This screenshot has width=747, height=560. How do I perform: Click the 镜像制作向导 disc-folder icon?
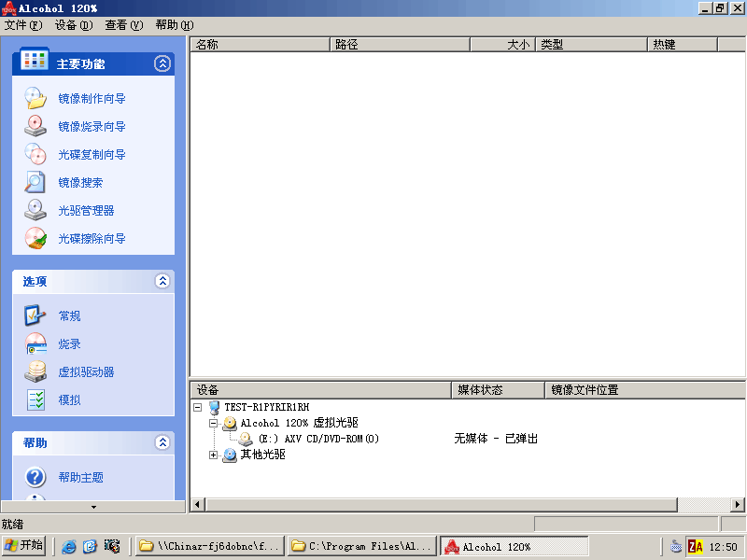tap(35, 98)
